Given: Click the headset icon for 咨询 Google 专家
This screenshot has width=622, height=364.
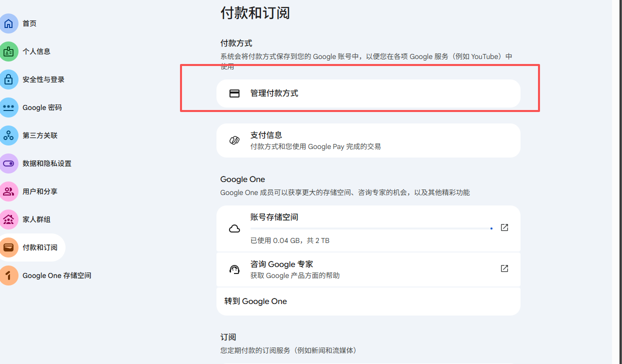Looking at the screenshot, I should point(234,269).
